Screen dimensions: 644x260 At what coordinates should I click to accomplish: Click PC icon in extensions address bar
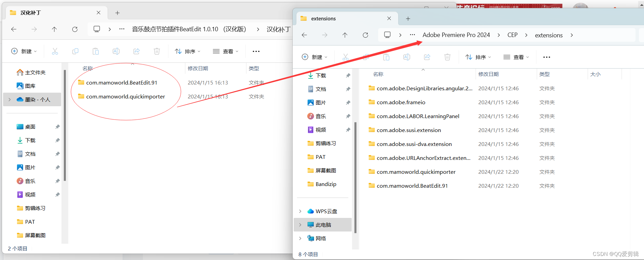point(387,35)
